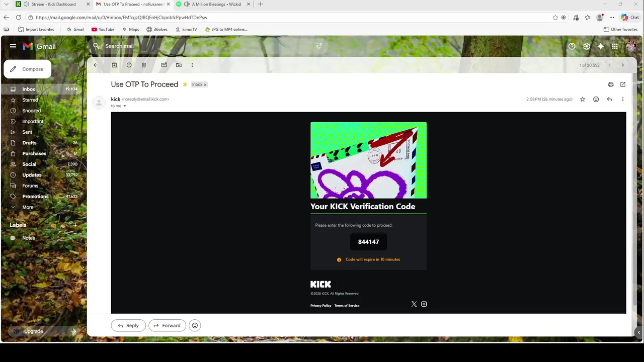Click the Compose button
Screen dimensions: 644x362
coord(27,69)
